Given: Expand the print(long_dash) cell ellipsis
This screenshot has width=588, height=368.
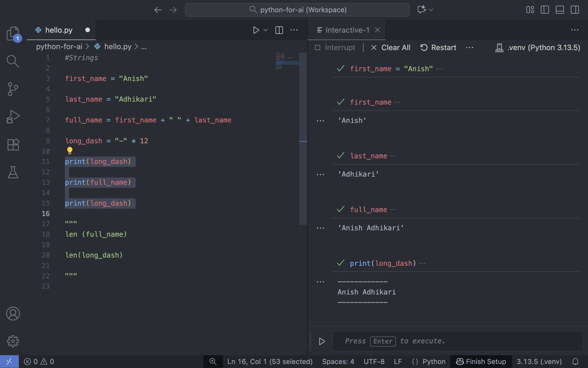Looking at the screenshot, I should click(x=422, y=263).
